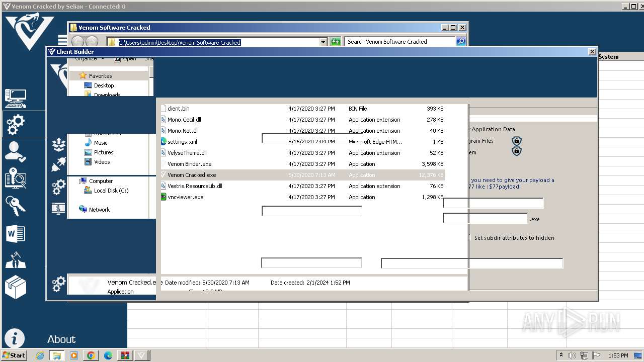This screenshot has width=644, height=362.
Task: Open Windows Media Player from the taskbar
Action: (74, 355)
